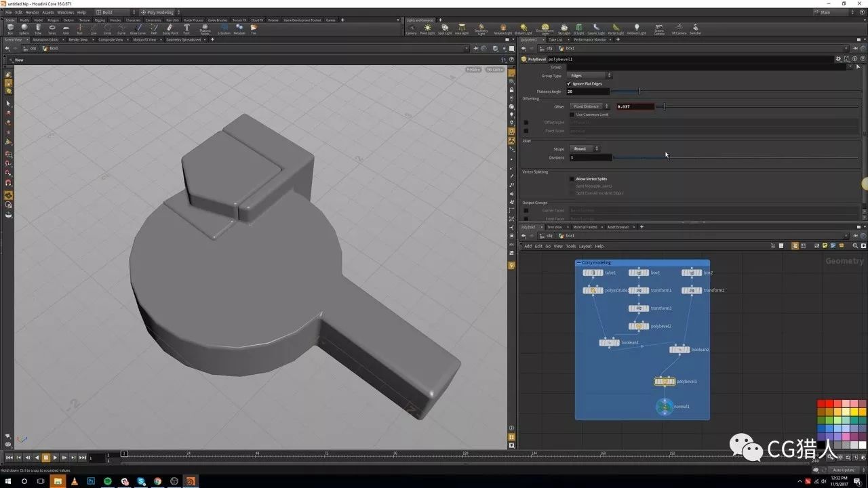Select the L-System shelf tool
Screen dimensions: 868x488
(x=224, y=28)
